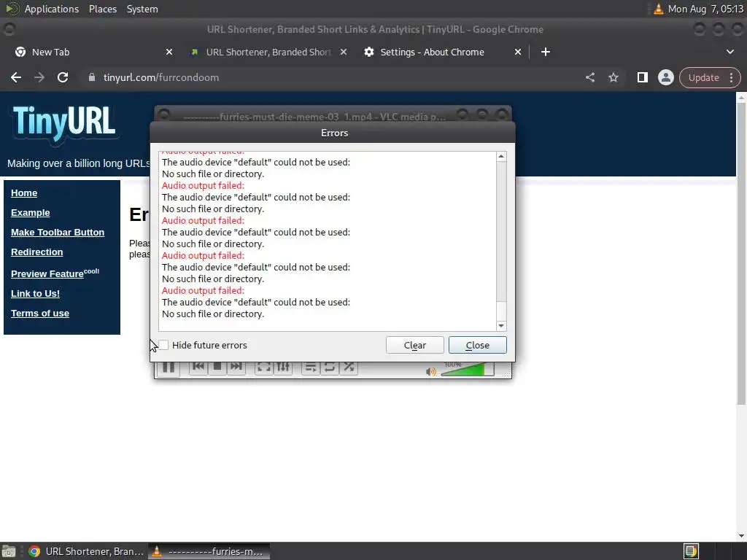Stop playback in VLC

(217, 367)
